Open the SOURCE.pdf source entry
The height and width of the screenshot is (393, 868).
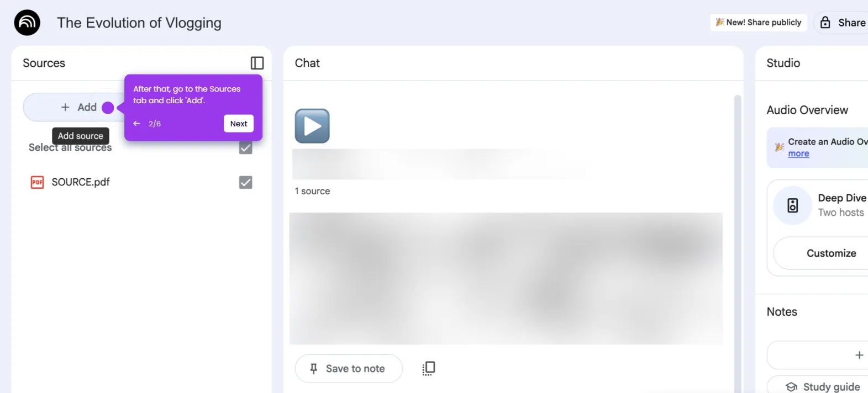pos(81,182)
